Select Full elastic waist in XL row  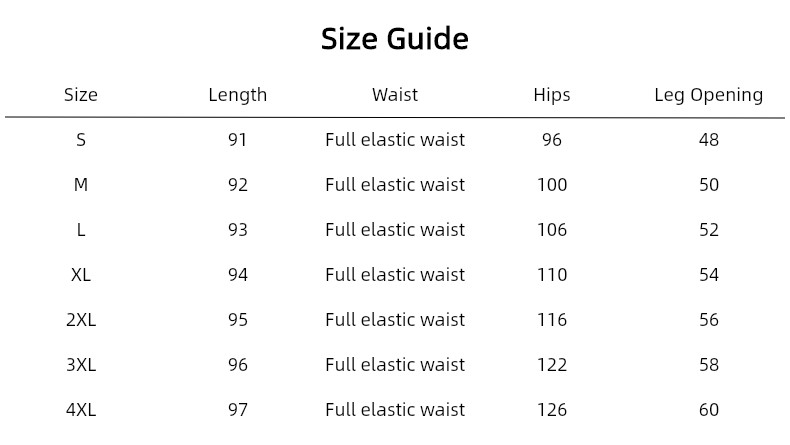(395, 275)
